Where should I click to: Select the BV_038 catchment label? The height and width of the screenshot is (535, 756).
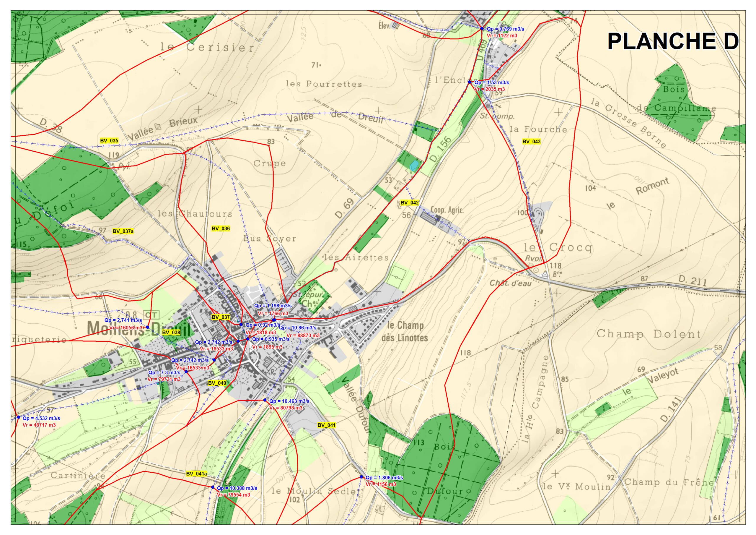click(x=171, y=333)
